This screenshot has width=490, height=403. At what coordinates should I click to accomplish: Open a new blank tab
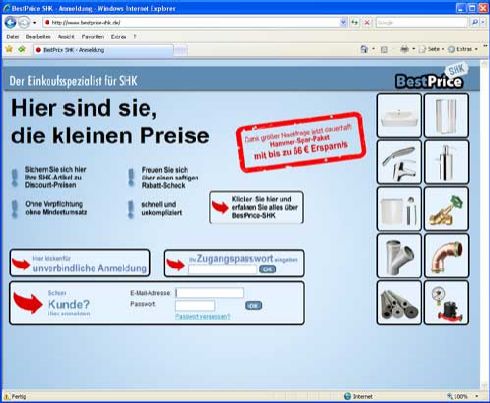point(180,50)
